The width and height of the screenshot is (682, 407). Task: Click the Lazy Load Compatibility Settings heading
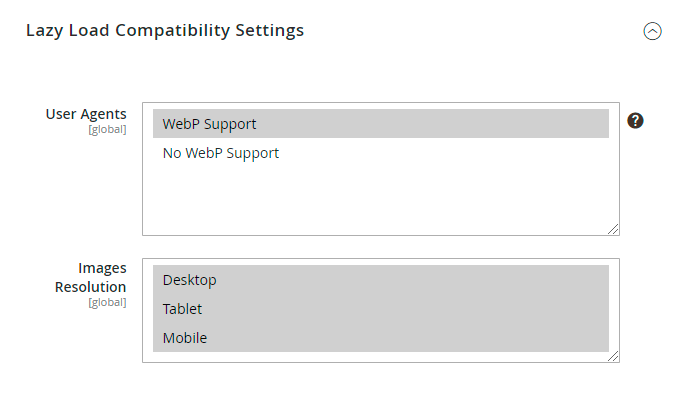pos(164,30)
